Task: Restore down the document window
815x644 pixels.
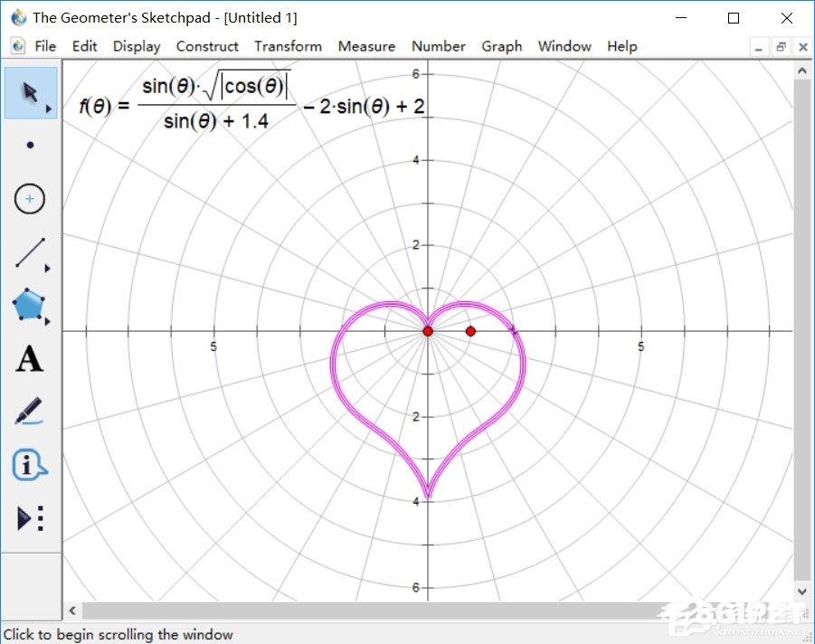Action: pyautogui.click(x=781, y=47)
